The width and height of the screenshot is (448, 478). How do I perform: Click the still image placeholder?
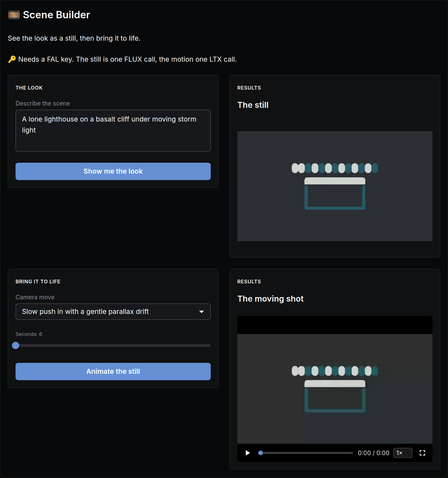(335, 186)
